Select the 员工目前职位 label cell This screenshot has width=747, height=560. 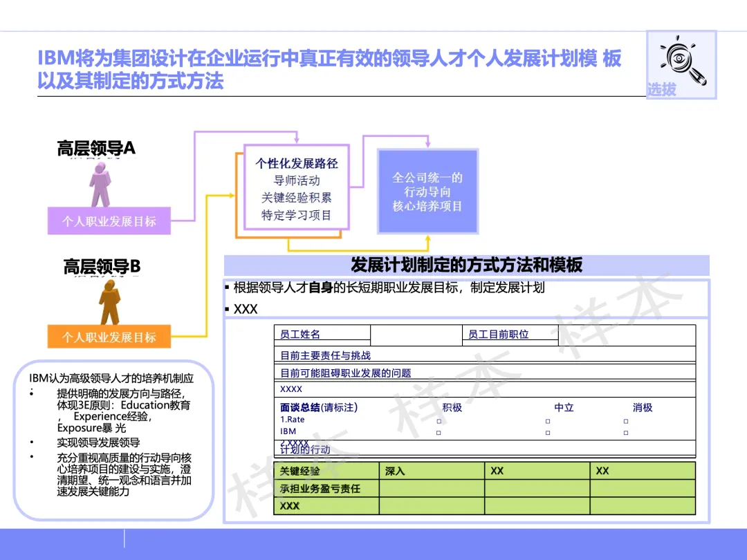[x=510, y=333]
